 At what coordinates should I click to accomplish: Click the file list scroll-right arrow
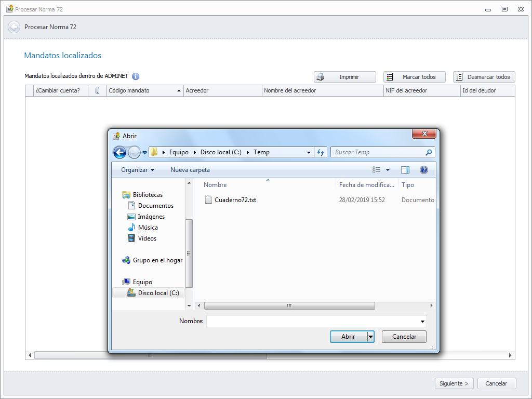431,305
